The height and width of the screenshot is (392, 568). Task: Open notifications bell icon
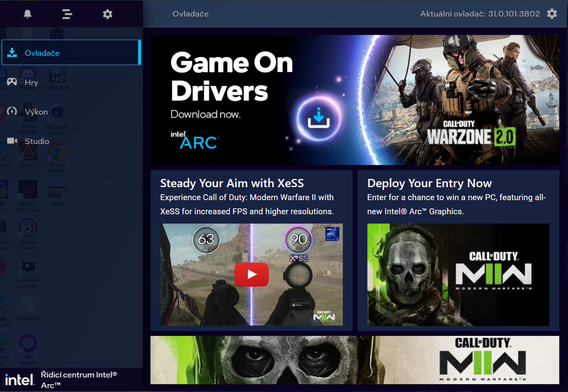click(x=27, y=14)
